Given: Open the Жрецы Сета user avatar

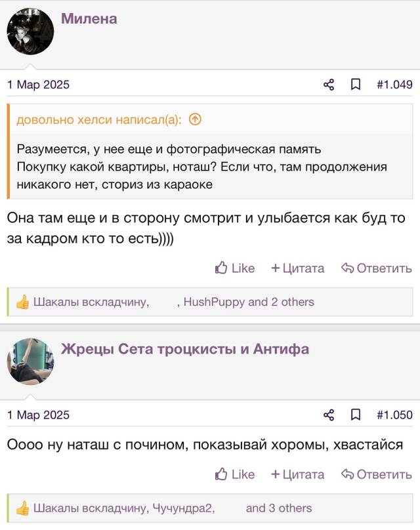Looking at the screenshot, I should pyautogui.click(x=30, y=361).
